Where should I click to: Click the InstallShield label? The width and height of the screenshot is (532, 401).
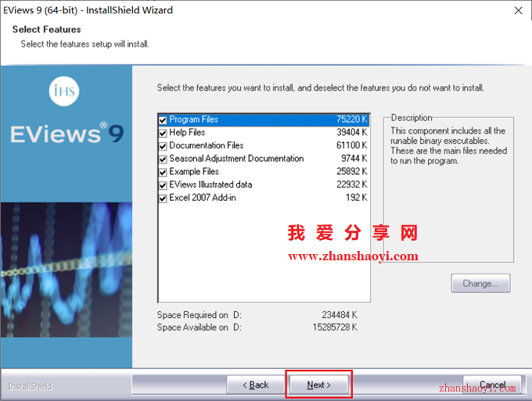pos(30,386)
